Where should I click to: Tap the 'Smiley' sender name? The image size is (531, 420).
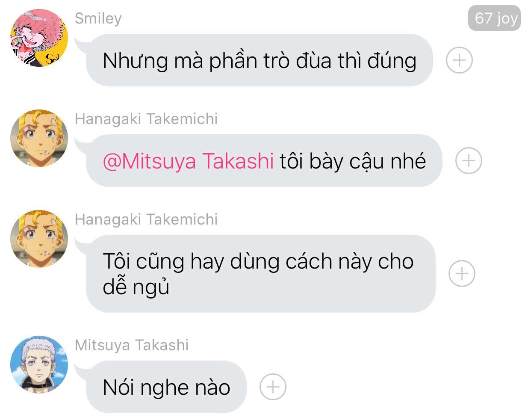point(98,18)
